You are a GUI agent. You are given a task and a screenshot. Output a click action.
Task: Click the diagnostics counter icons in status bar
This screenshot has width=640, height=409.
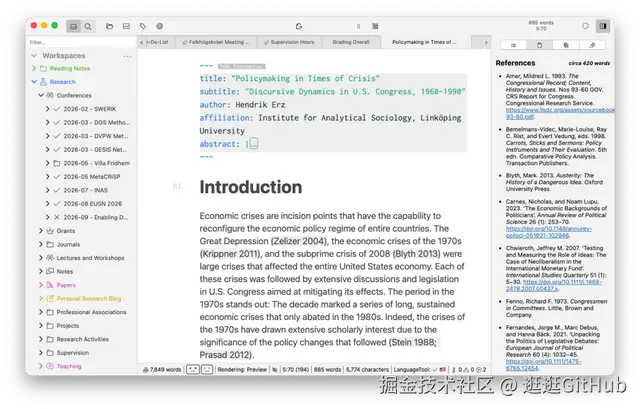(469, 369)
